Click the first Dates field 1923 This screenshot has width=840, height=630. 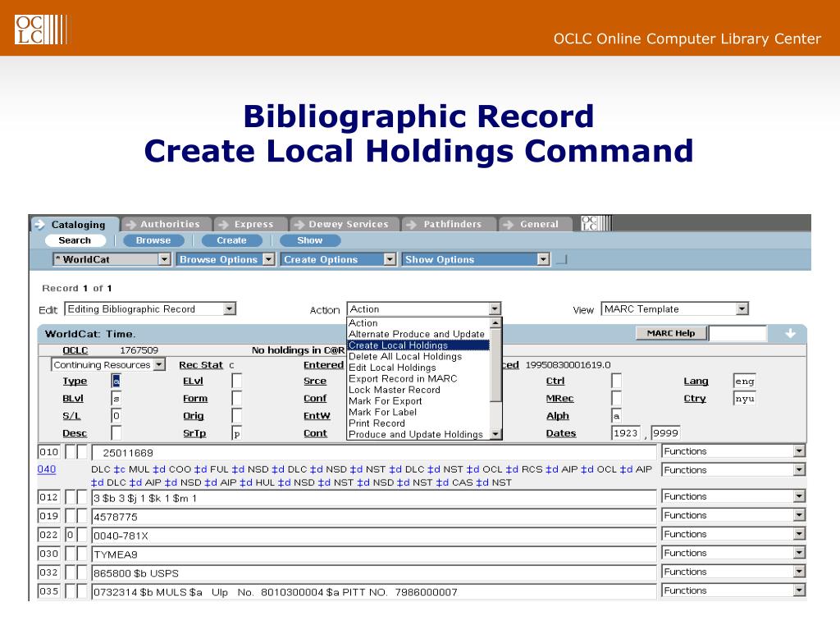coord(626,433)
